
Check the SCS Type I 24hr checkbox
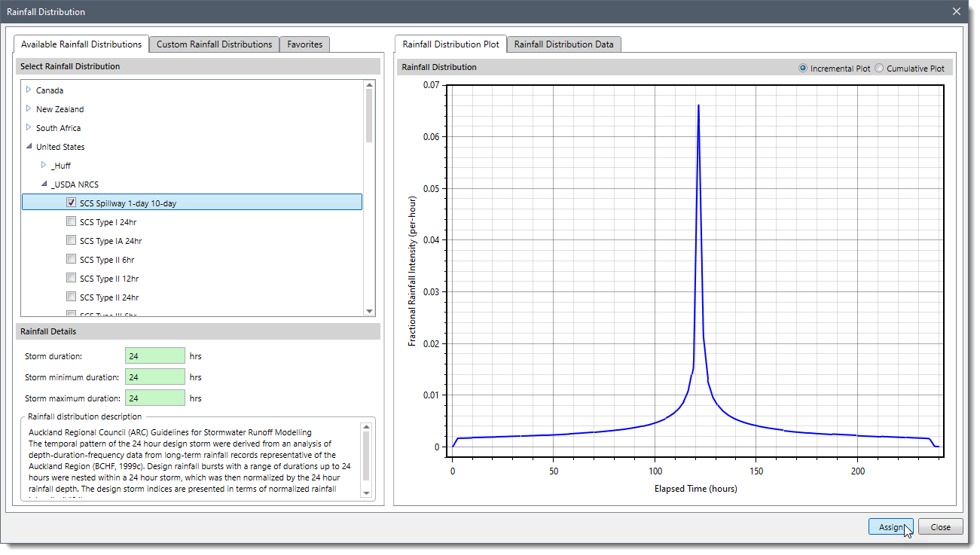click(71, 222)
